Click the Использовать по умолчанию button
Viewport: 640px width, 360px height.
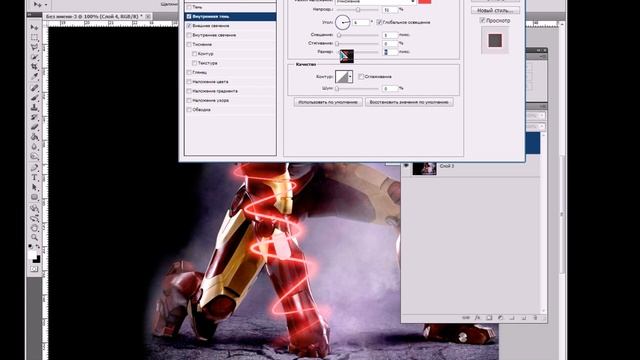(328, 102)
